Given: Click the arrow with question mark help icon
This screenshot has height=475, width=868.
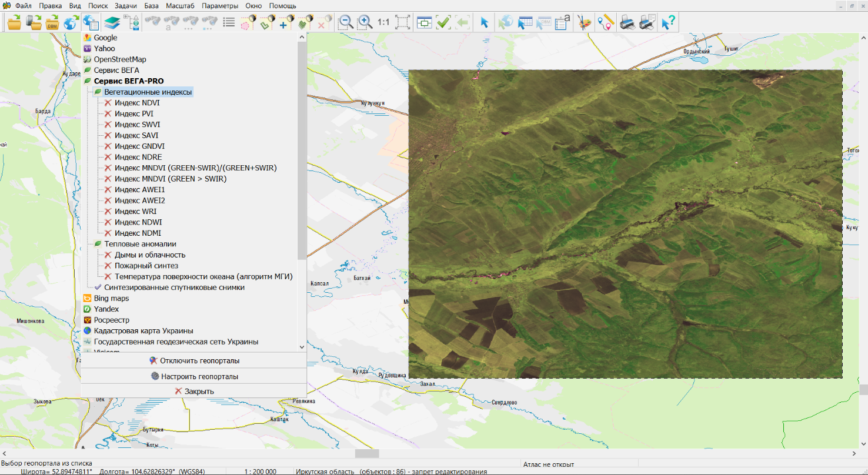Looking at the screenshot, I should point(668,22).
